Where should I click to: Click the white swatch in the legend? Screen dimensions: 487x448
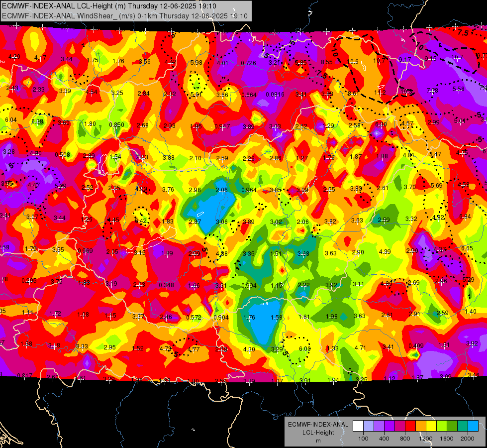point(358,426)
